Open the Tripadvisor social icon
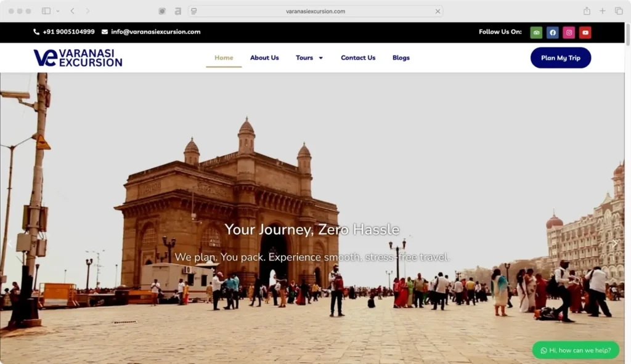Image resolution: width=631 pixels, height=364 pixels. point(536,32)
